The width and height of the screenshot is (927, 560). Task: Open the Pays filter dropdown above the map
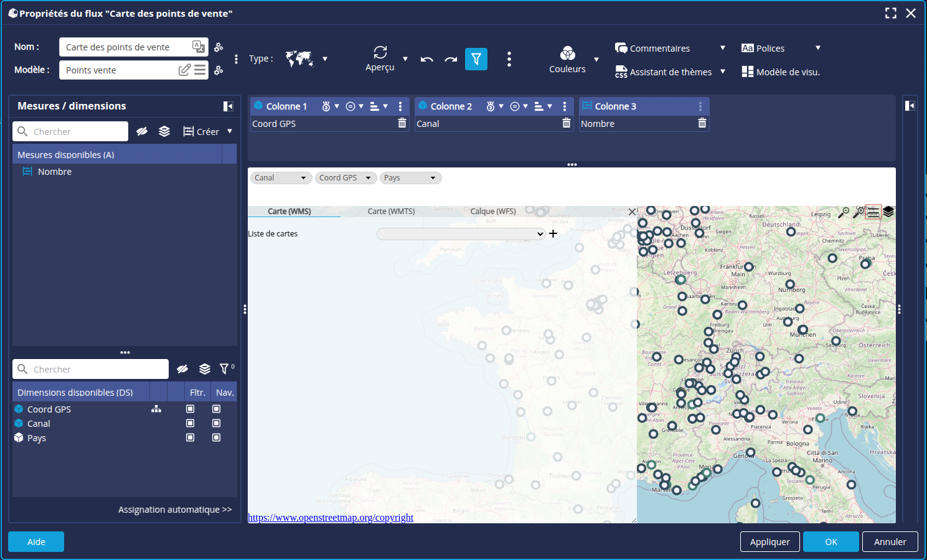[411, 178]
